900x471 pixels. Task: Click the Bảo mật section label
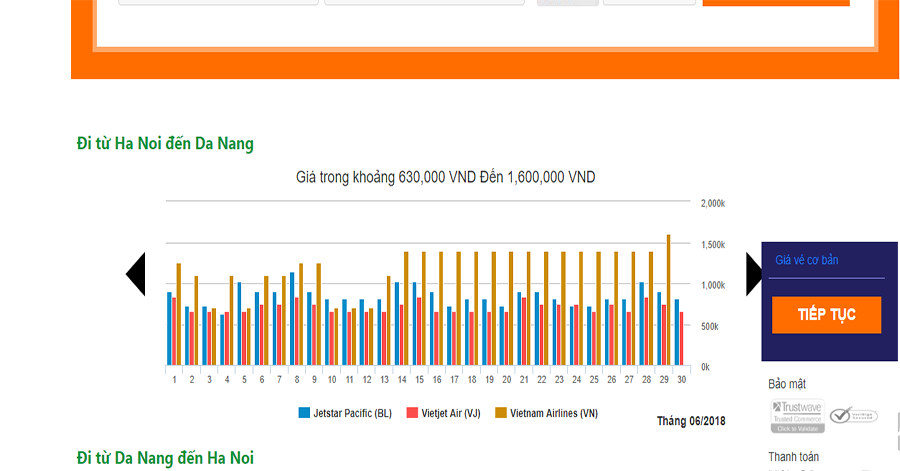click(787, 384)
